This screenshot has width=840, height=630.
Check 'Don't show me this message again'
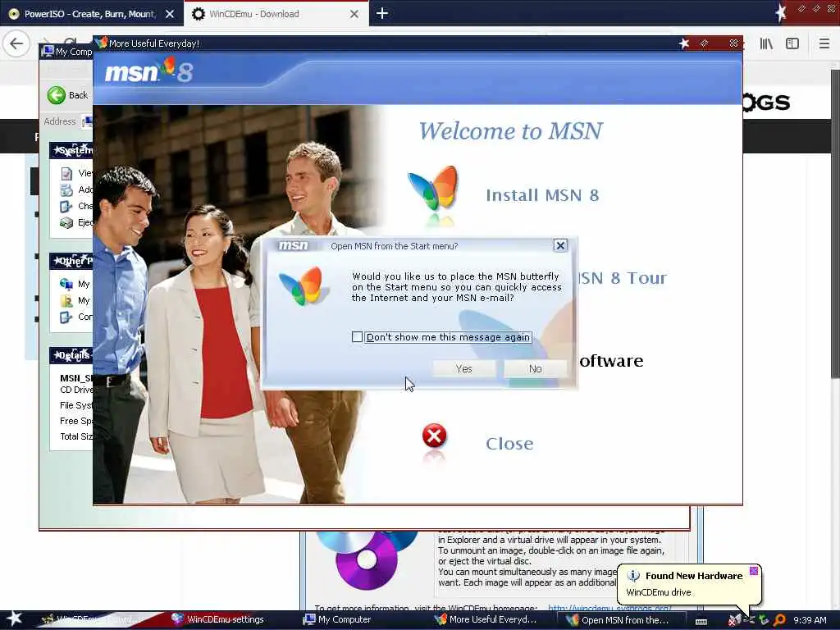(358, 337)
